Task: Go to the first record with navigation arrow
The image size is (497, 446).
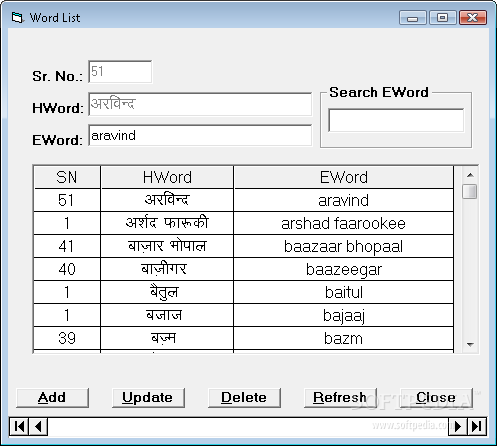Action: click(19, 426)
